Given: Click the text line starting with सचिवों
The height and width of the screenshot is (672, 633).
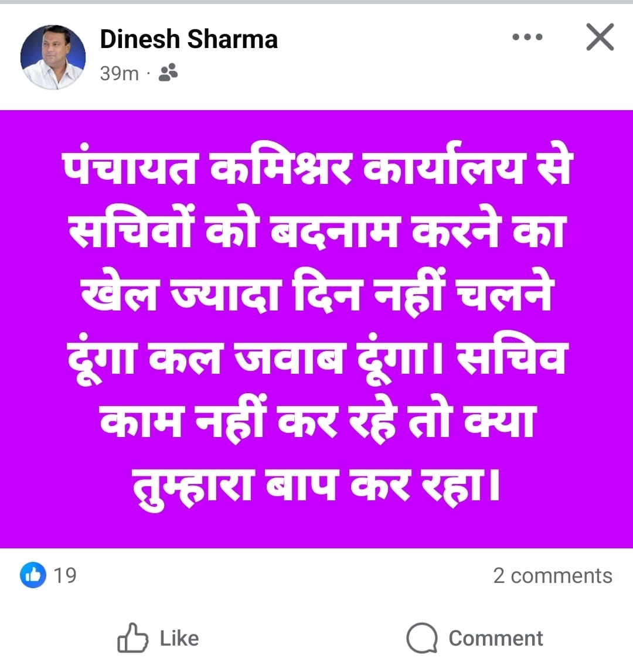Looking at the screenshot, I should pyautogui.click(x=316, y=230).
